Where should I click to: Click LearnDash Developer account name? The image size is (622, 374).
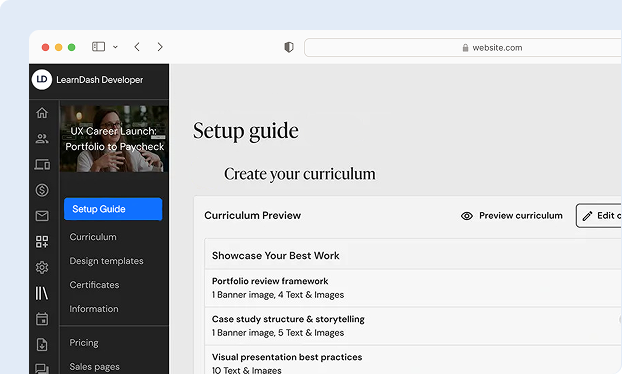[x=100, y=80]
